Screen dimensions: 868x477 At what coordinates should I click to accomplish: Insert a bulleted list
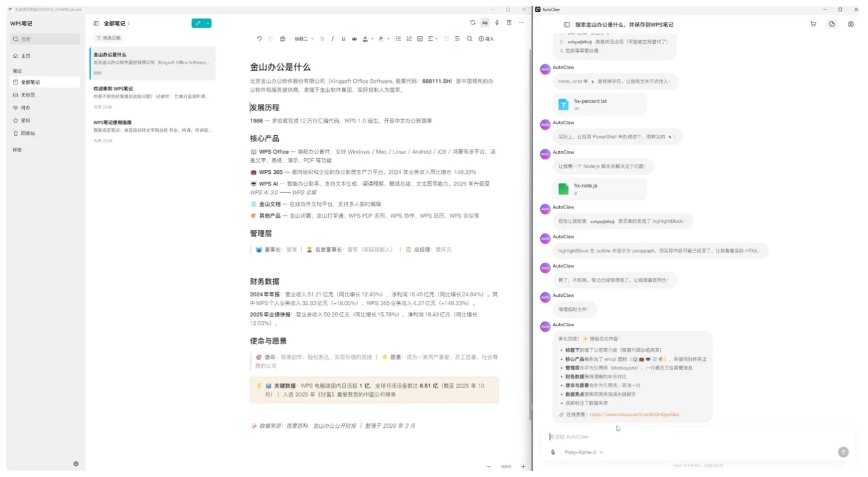pos(398,39)
